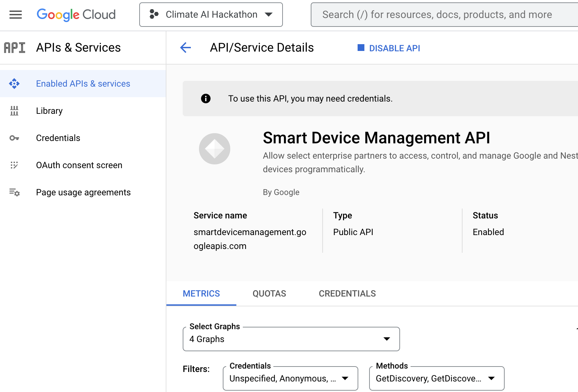Click the Page usage agreements icon
The height and width of the screenshot is (392, 578).
coord(14,192)
